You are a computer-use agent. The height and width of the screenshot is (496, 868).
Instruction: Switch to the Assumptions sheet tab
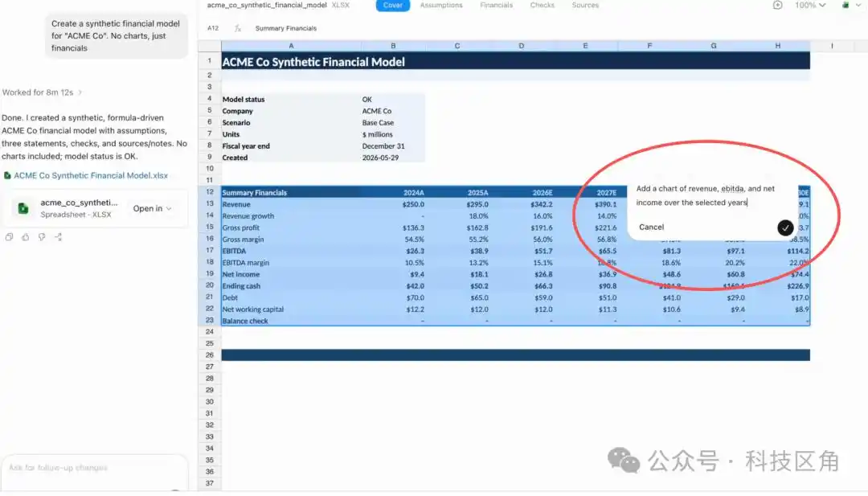(x=441, y=5)
